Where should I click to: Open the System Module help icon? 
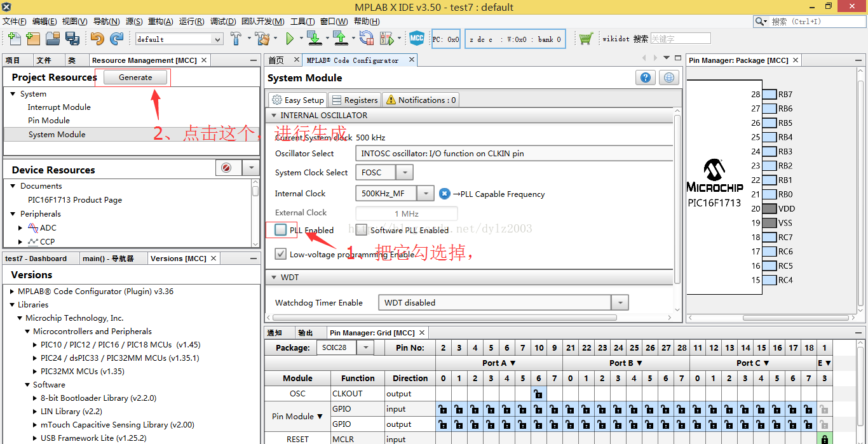pyautogui.click(x=646, y=77)
